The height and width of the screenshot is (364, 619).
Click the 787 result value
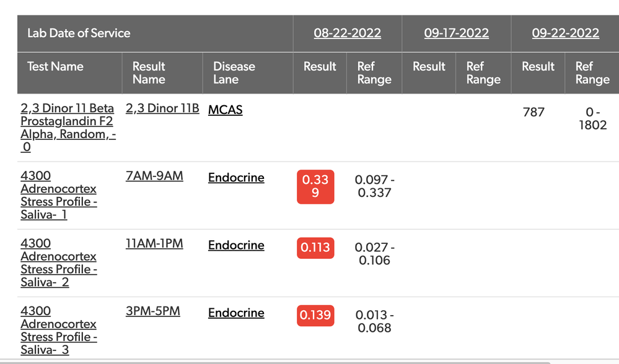[x=533, y=113]
